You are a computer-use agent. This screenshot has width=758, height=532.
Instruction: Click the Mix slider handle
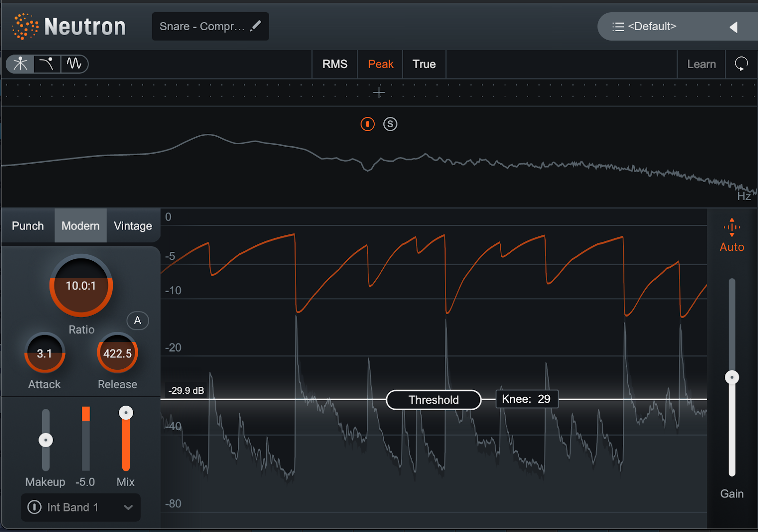[126, 413]
